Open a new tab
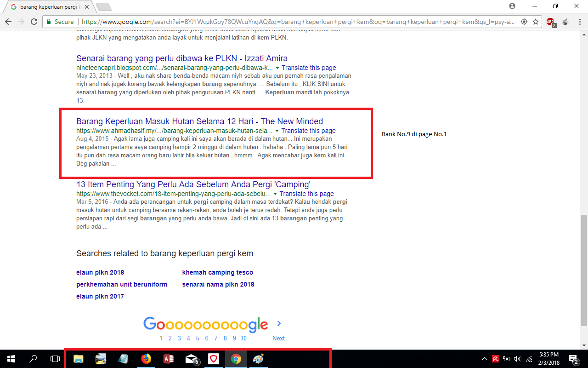Image resolution: width=588 pixels, height=368 pixels. (104, 7)
